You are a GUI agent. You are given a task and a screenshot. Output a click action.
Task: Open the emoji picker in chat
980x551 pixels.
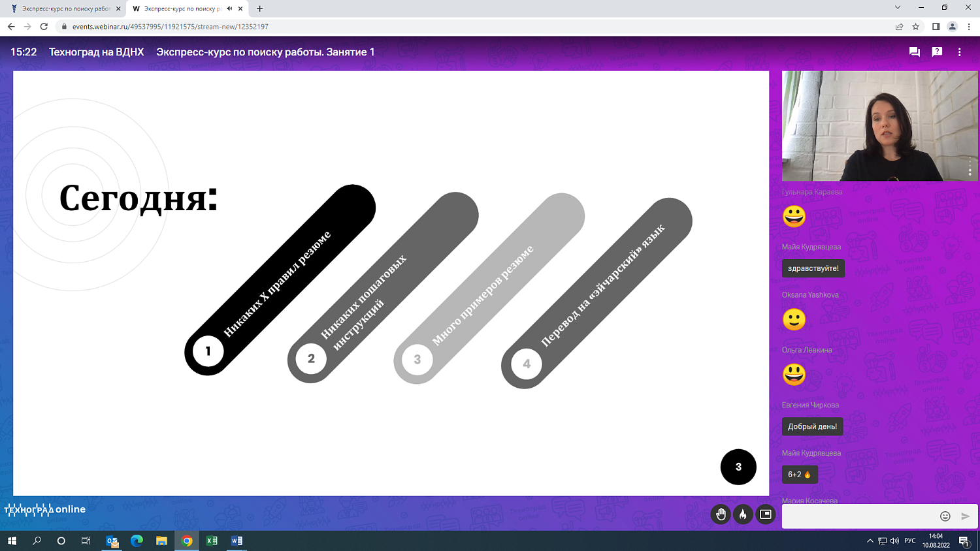[945, 516]
